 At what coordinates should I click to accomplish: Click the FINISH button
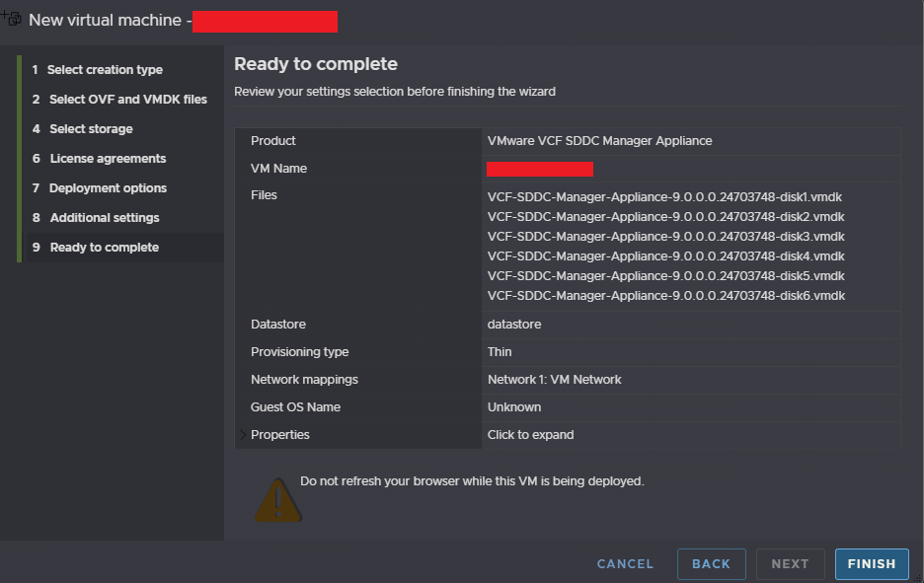pos(872,564)
